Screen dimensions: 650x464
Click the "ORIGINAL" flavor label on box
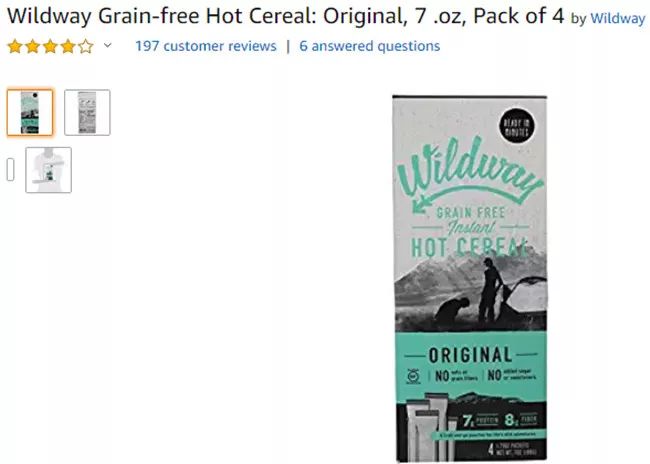[470, 354]
